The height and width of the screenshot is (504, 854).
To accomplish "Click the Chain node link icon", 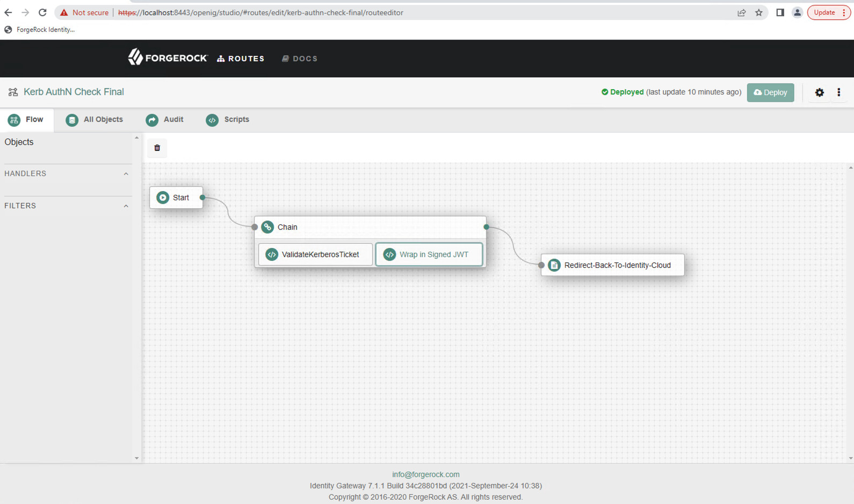I will tap(267, 227).
